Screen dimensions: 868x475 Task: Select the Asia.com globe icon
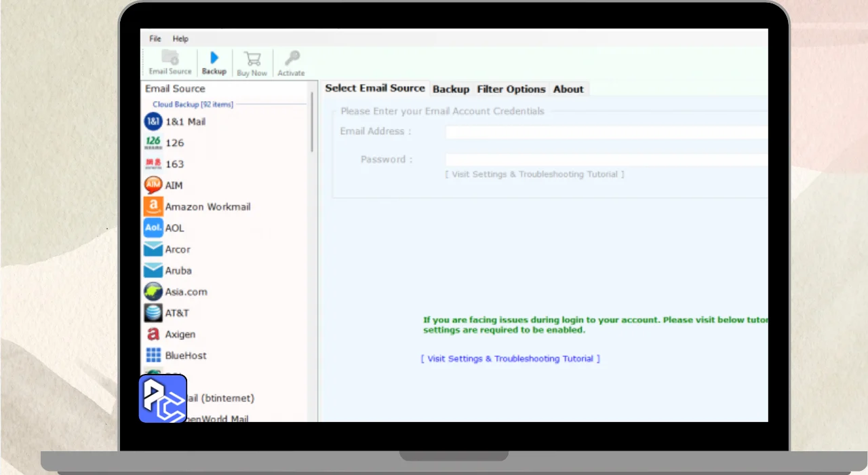(x=153, y=292)
